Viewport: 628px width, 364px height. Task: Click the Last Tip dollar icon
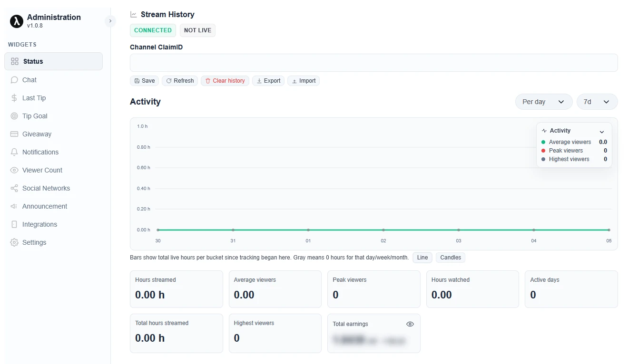pos(14,98)
